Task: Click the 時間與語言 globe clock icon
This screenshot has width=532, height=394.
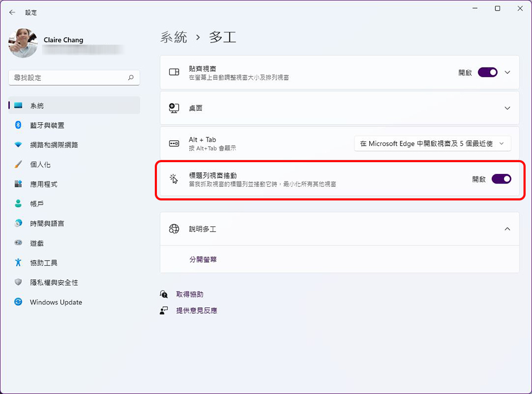Action: click(x=18, y=223)
